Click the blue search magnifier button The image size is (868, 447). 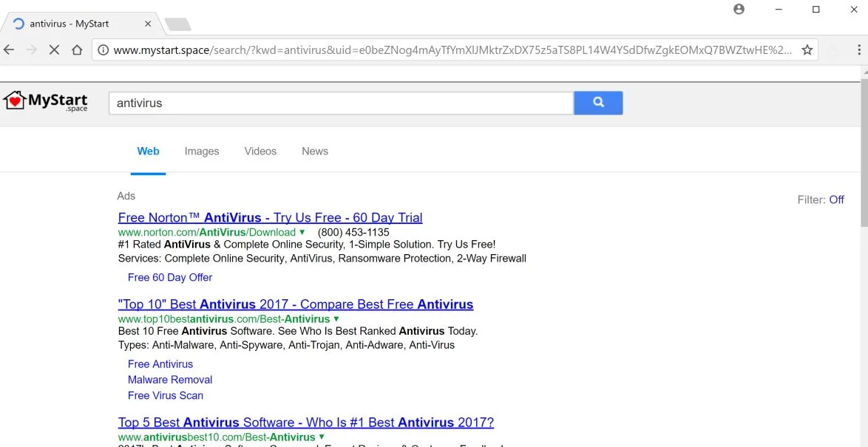[598, 103]
